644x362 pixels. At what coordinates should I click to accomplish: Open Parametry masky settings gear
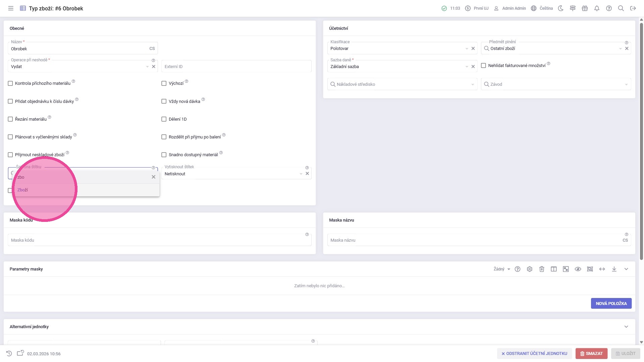point(530,269)
